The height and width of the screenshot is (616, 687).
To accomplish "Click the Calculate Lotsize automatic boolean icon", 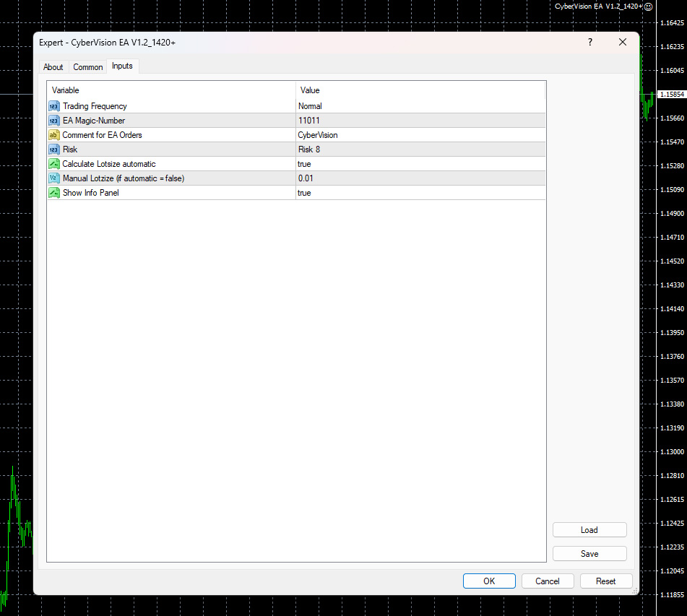I will click(x=54, y=164).
